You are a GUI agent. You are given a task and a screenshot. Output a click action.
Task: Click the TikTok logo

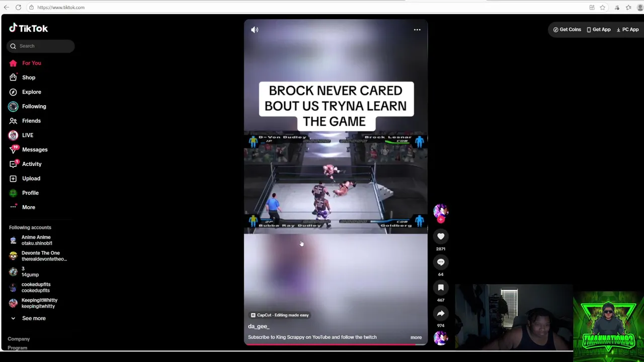click(x=29, y=28)
